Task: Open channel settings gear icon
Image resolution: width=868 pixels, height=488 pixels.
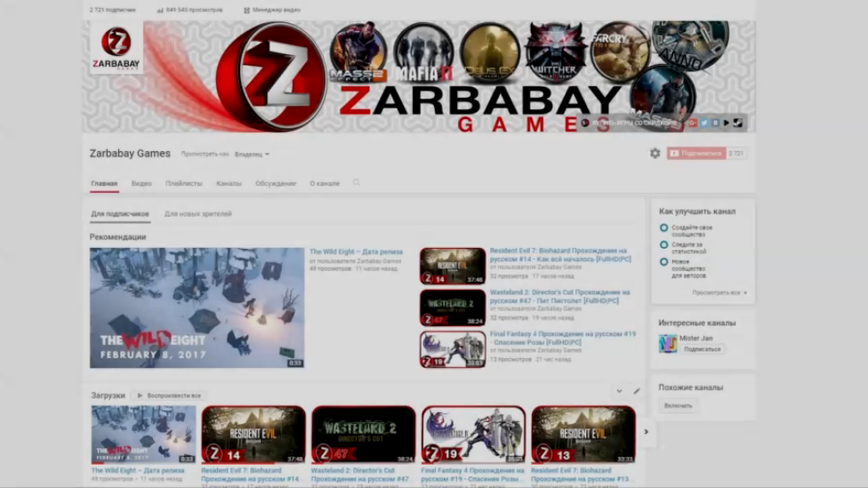Action: pos(655,153)
